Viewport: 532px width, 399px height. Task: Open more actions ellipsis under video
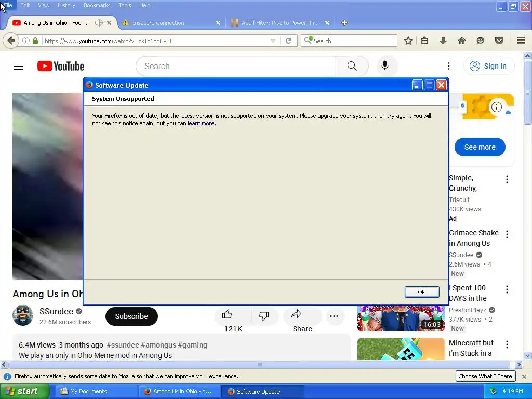click(x=334, y=316)
